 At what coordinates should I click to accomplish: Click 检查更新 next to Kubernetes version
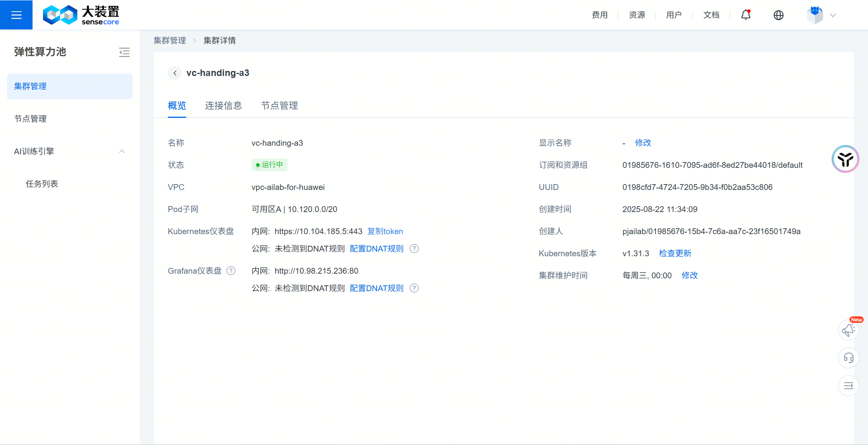(675, 254)
